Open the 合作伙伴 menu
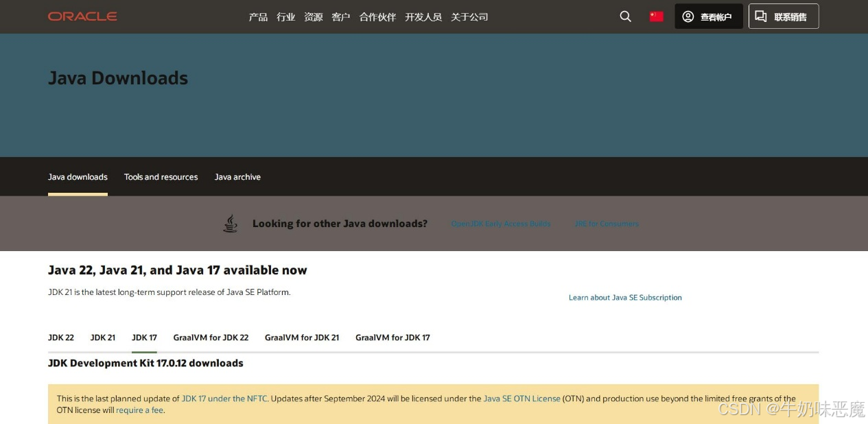The image size is (868, 424). tap(377, 17)
